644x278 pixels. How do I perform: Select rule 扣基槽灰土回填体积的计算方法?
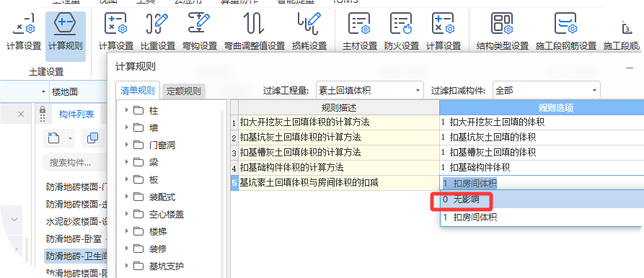click(x=338, y=153)
